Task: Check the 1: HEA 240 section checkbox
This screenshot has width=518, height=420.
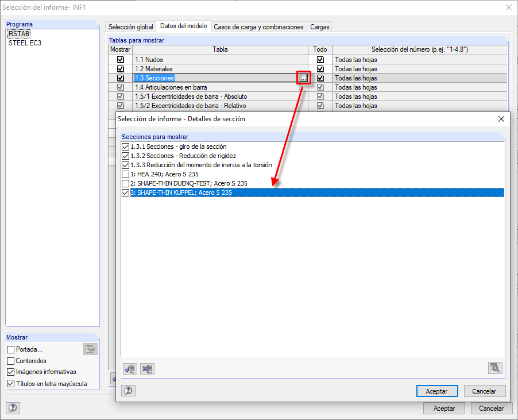Action: pos(126,174)
